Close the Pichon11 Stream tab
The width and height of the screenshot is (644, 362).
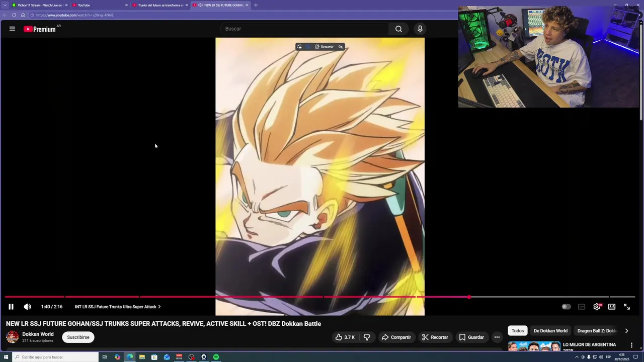(66, 5)
